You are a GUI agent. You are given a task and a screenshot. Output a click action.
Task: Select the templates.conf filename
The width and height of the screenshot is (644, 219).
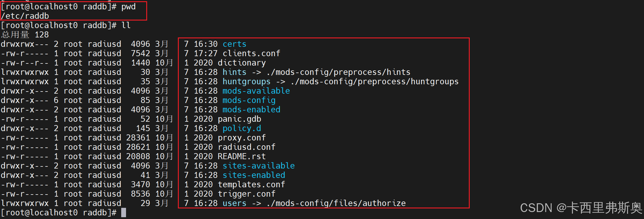251,185
